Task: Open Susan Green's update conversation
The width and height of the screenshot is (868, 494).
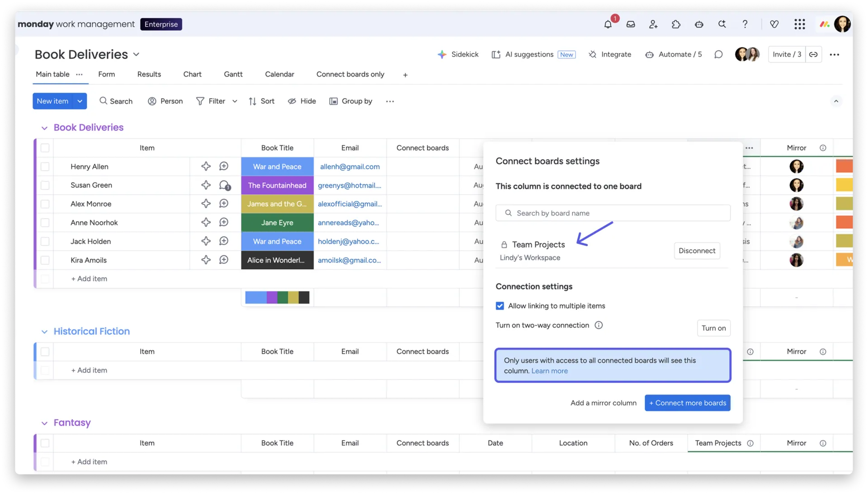Action: pos(224,185)
